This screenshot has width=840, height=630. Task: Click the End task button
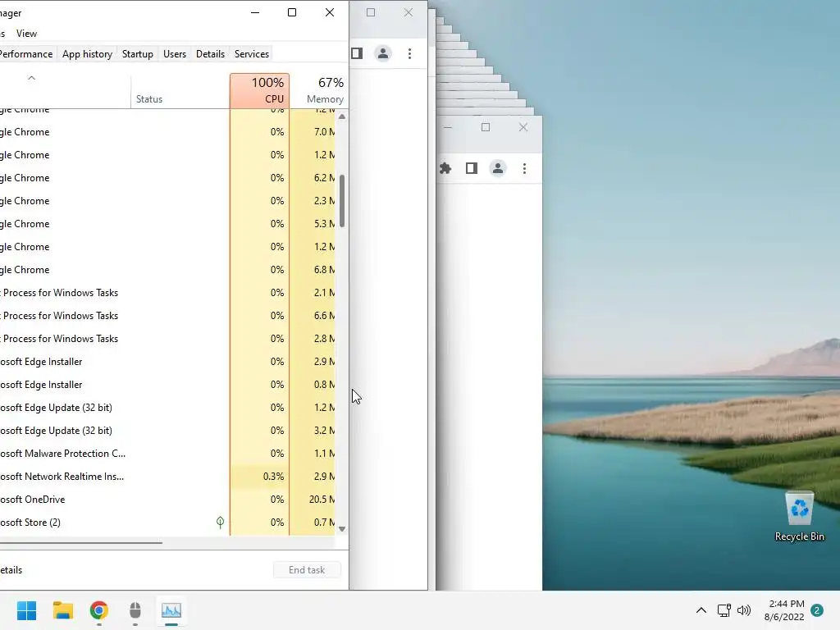point(307,569)
